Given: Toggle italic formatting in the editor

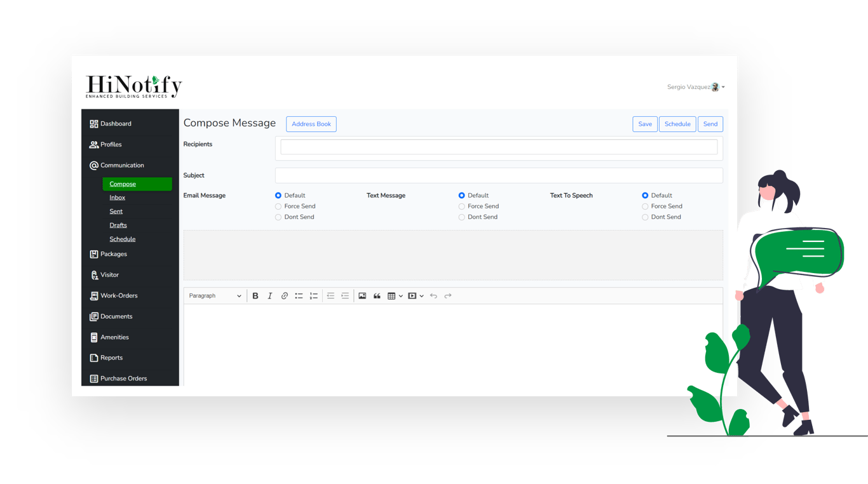Looking at the screenshot, I should 270,296.
